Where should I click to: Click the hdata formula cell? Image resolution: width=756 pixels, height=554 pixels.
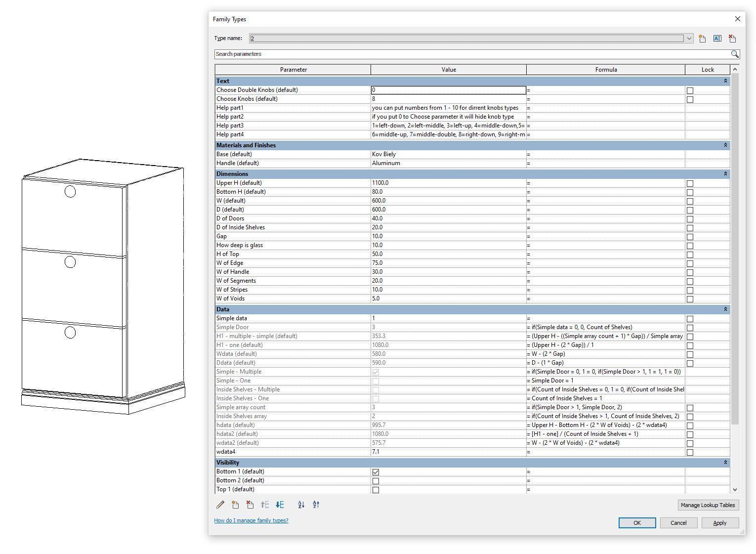click(x=605, y=425)
